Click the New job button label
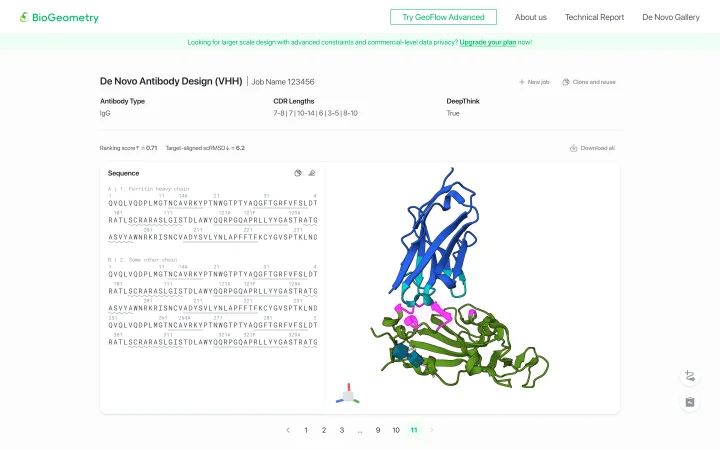Screen dimensions: 720x450 538,82
